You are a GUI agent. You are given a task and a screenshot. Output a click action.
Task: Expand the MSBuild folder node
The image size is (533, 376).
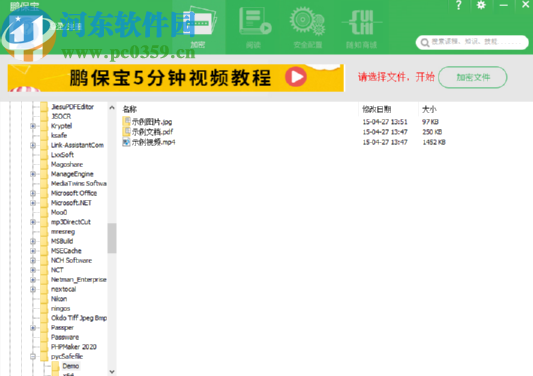[33, 241]
